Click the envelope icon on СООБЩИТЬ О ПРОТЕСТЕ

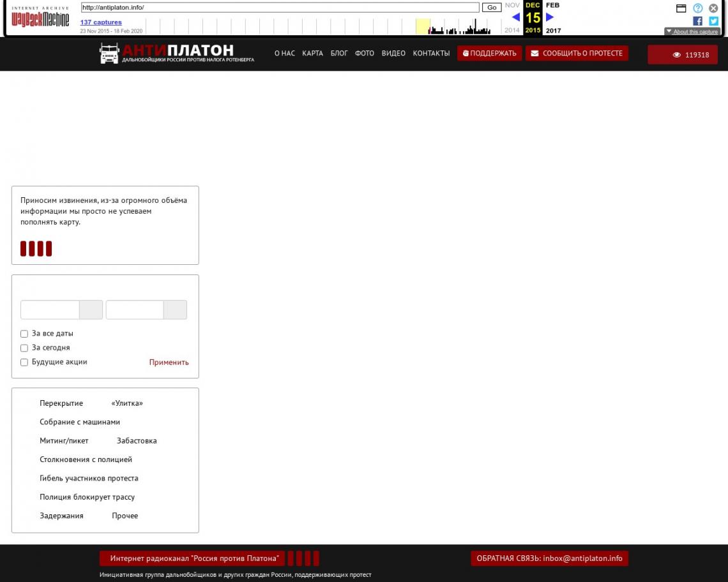click(535, 54)
